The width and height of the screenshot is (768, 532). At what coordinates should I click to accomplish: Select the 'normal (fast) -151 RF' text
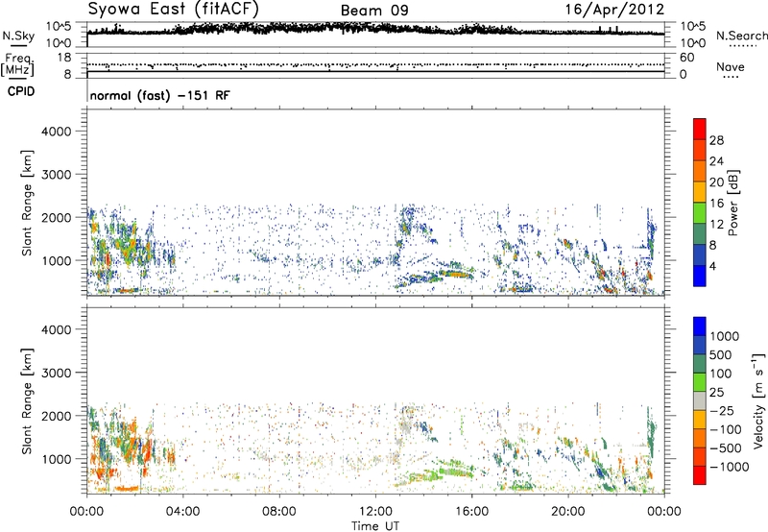[x=159, y=95]
